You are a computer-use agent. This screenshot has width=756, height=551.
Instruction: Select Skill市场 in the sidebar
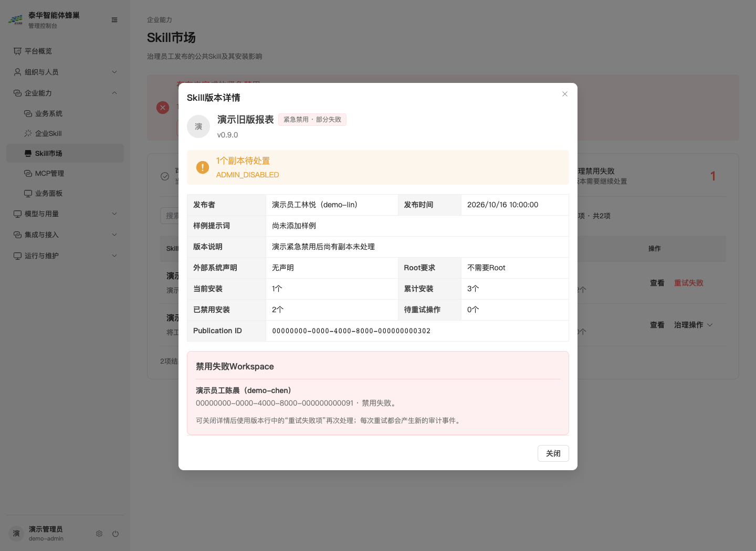click(x=65, y=153)
